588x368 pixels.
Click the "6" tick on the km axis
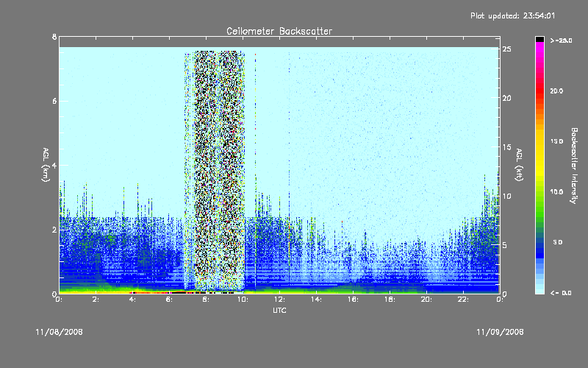(x=54, y=101)
